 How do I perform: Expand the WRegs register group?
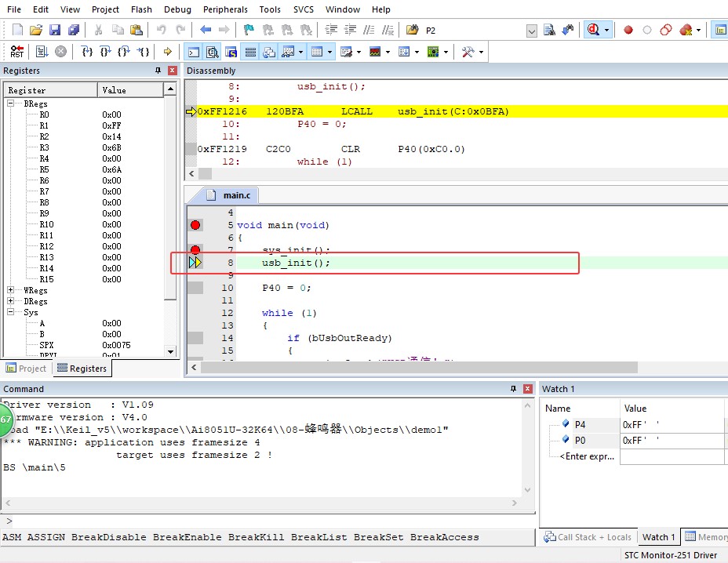pos(11,289)
